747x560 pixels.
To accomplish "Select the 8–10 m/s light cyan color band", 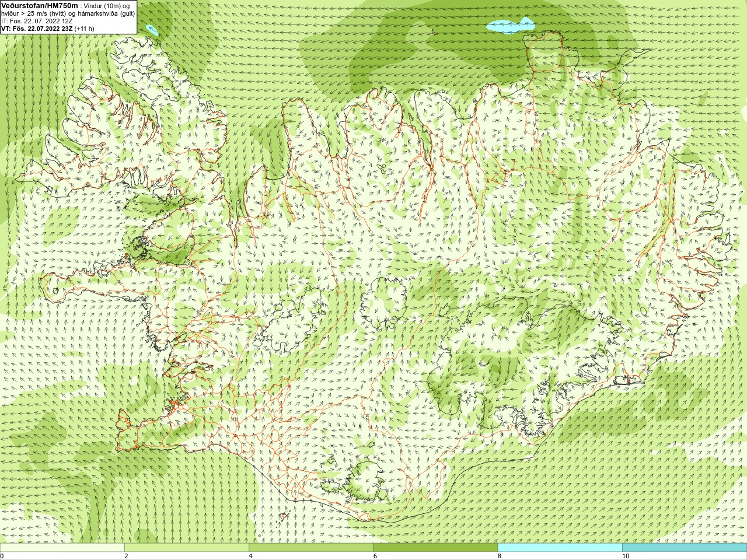I will (560, 548).
